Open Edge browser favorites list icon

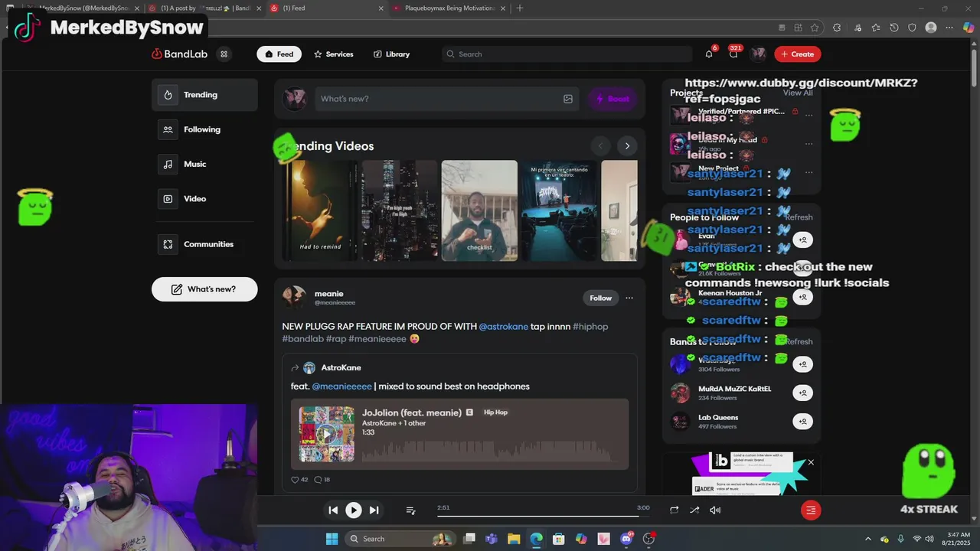tap(875, 28)
